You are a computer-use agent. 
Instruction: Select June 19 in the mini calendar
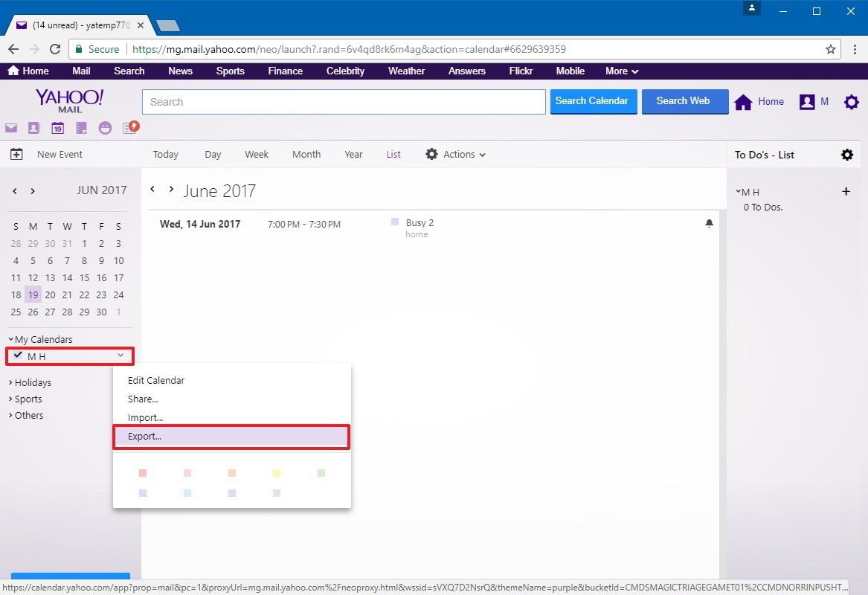(33, 295)
